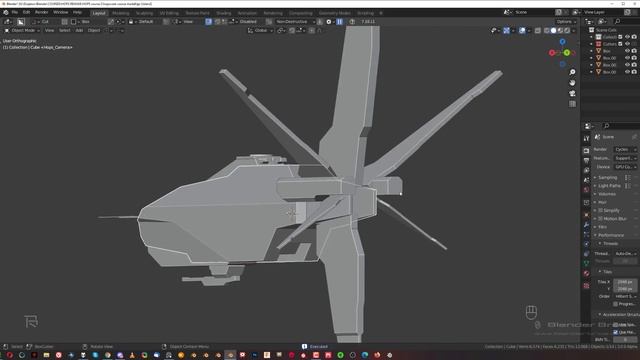Toggle perspective/orthographic grid icon
This screenshot has height=360, width=640.
point(572,104)
